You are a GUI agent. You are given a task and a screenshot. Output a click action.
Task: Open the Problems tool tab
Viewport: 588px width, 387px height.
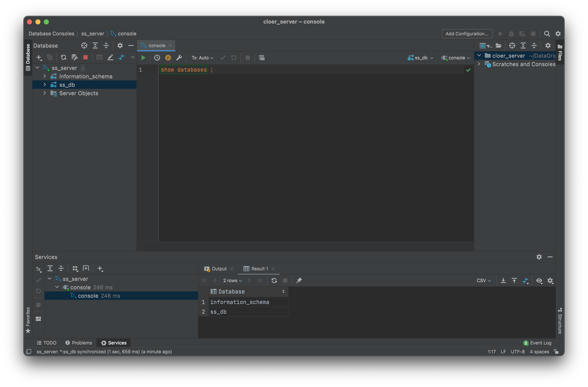[x=79, y=343]
